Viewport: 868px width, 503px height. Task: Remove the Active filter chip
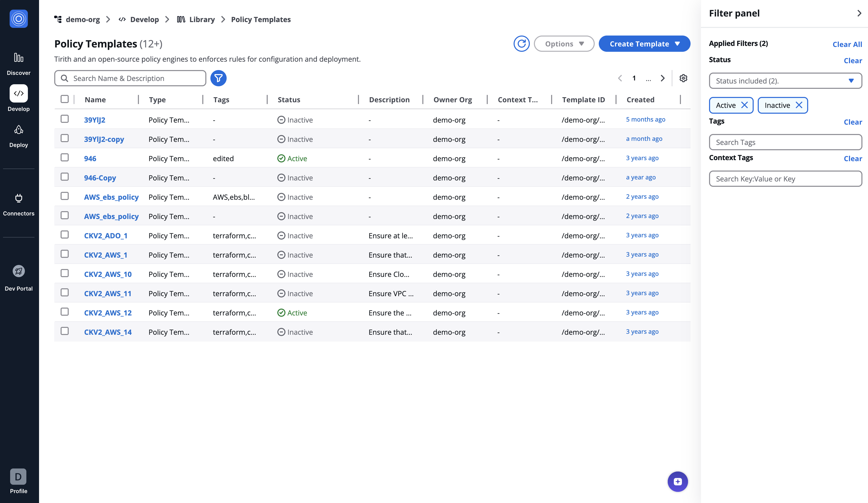tap(744, 105)
